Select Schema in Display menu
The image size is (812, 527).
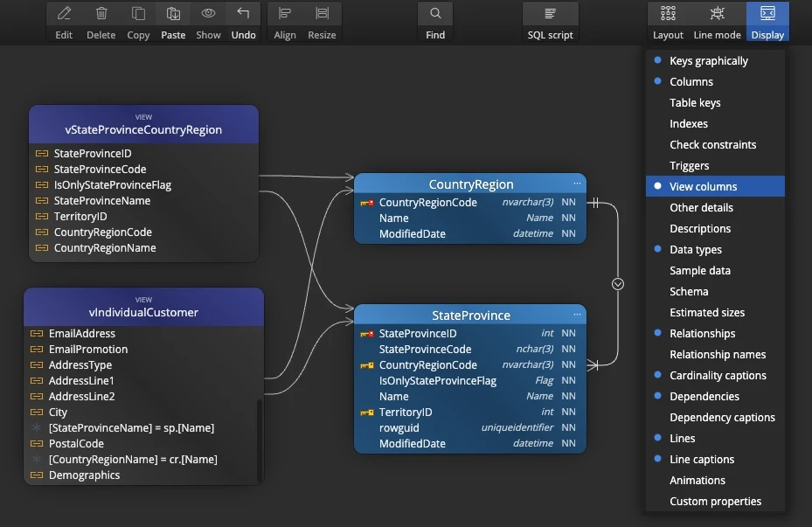point(715,291)
